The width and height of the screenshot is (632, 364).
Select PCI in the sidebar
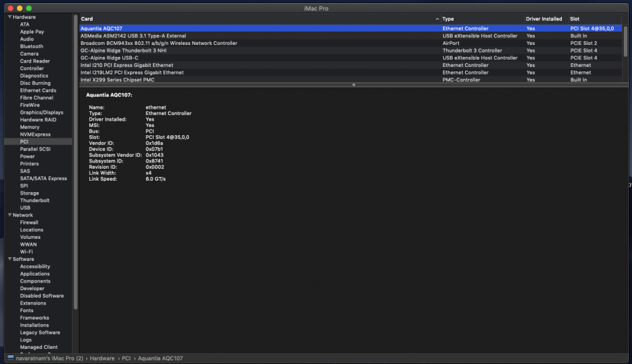pos(24,142)
